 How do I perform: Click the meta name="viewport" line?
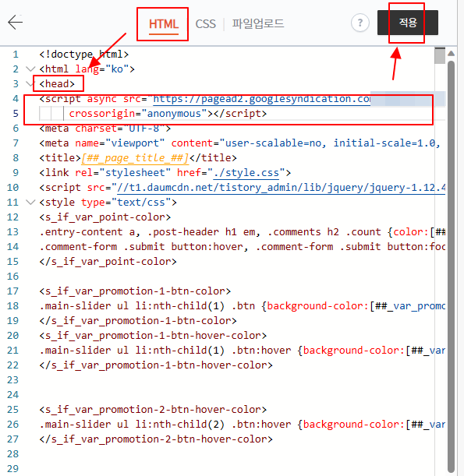tap(240, 143)
